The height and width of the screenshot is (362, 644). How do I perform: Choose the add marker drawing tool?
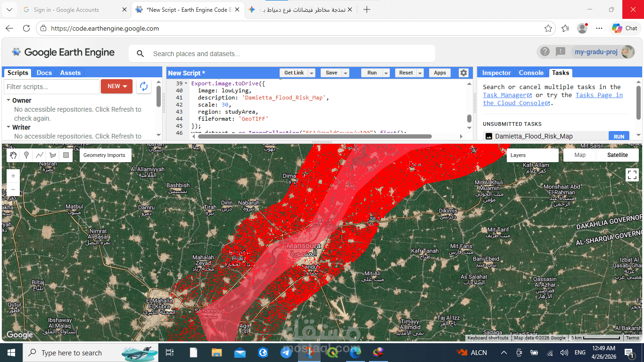click(26, 155)
